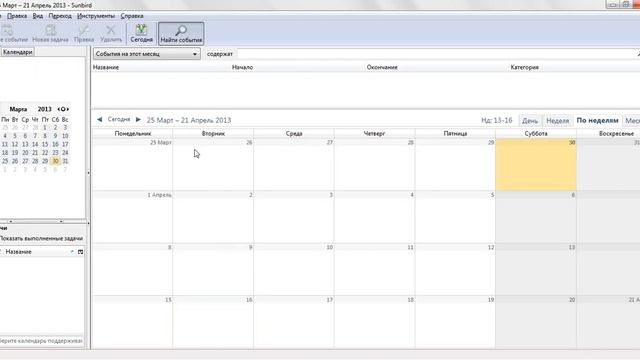Click the Среда day header

point(294,133)
